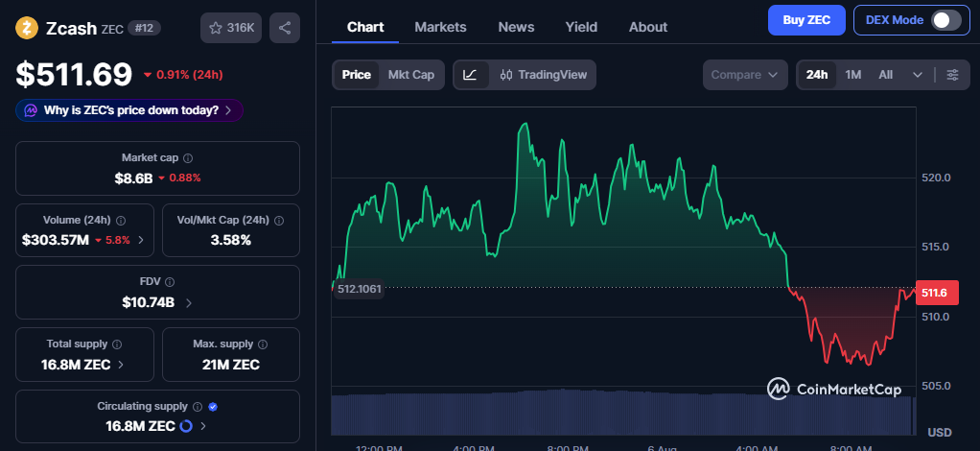Click the $8.6B market cap value

click(x=133, y=178)
